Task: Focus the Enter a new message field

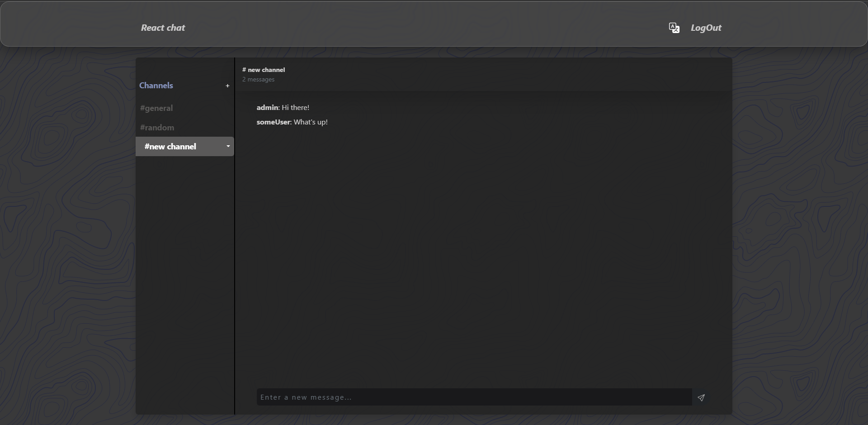Action: 474,397
